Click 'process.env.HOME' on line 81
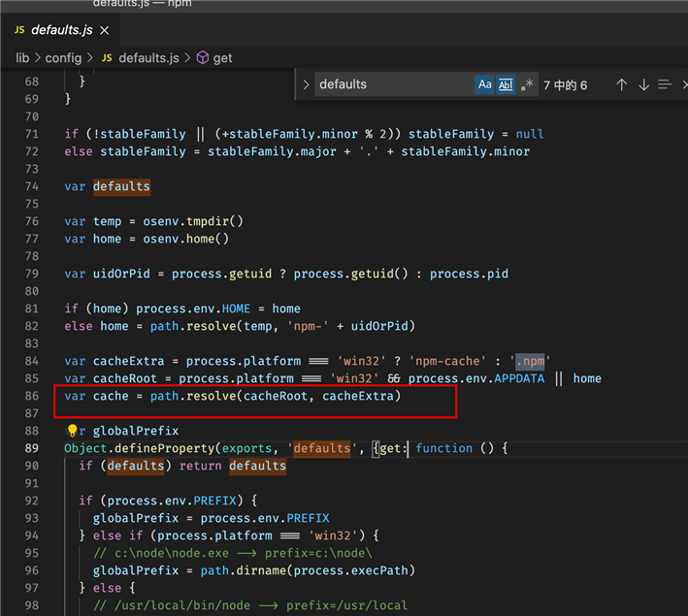 tap(193, 308)
